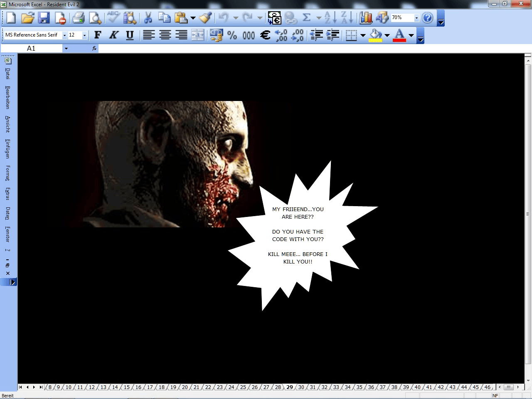This screenshot has height=399, width=532.
Task: Apply the Euro currency format icon
Action: (x=265, y=35)
